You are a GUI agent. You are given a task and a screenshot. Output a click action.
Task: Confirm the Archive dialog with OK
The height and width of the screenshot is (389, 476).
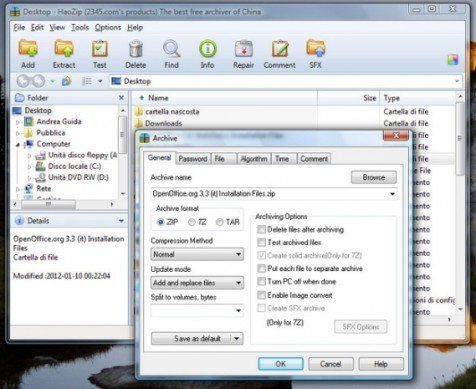tap(281, 364)
